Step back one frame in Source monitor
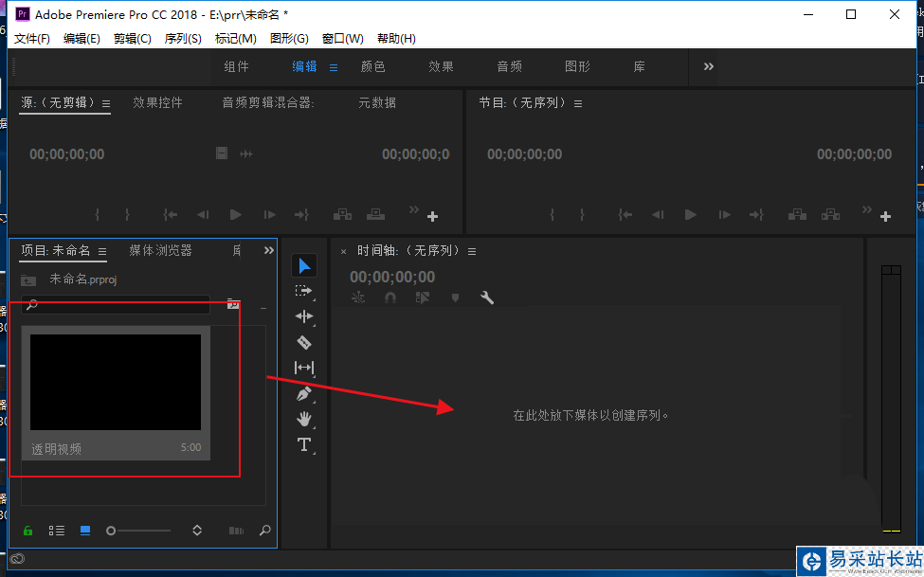The image size is (924, 577). [x=204, y=214]
